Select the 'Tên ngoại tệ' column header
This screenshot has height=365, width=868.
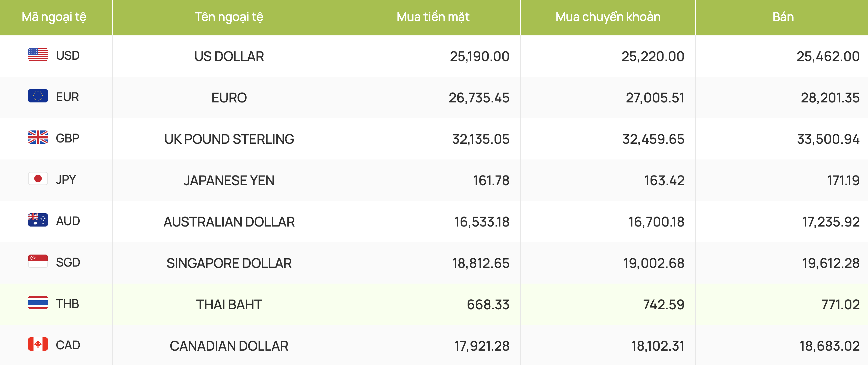[229, 17]
